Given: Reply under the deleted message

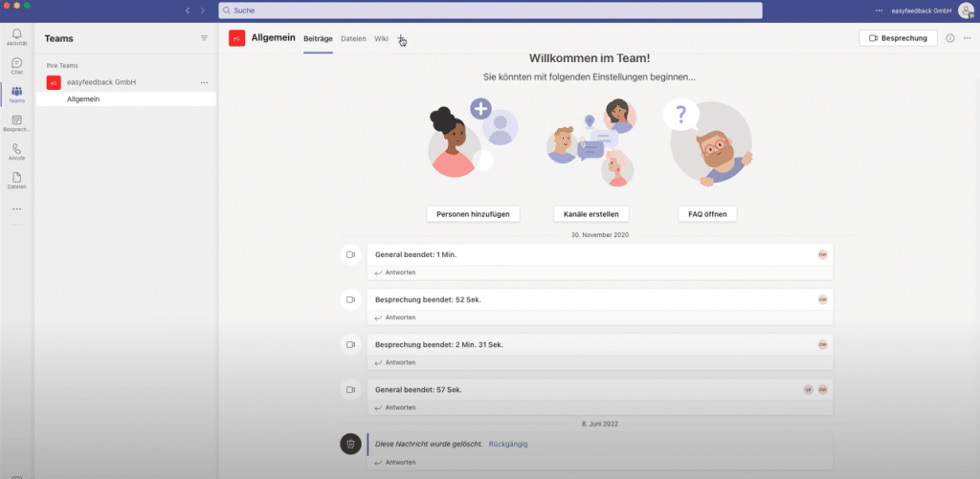Looking at the screenshot, I should point(395,463).
